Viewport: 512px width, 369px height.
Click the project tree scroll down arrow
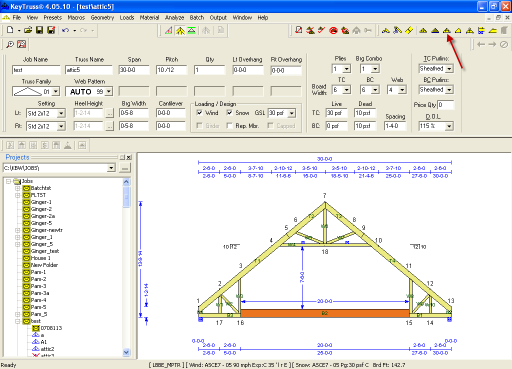click(126, 352)
